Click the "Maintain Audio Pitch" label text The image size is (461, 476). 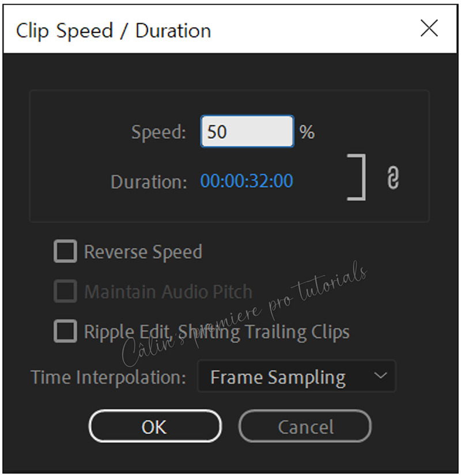168,292
